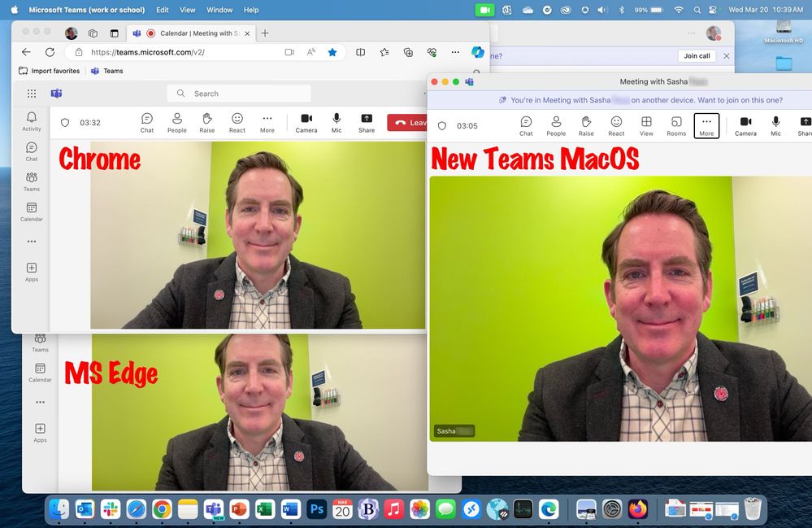Open the Teams app launcher grid

(x=32, y=94)
